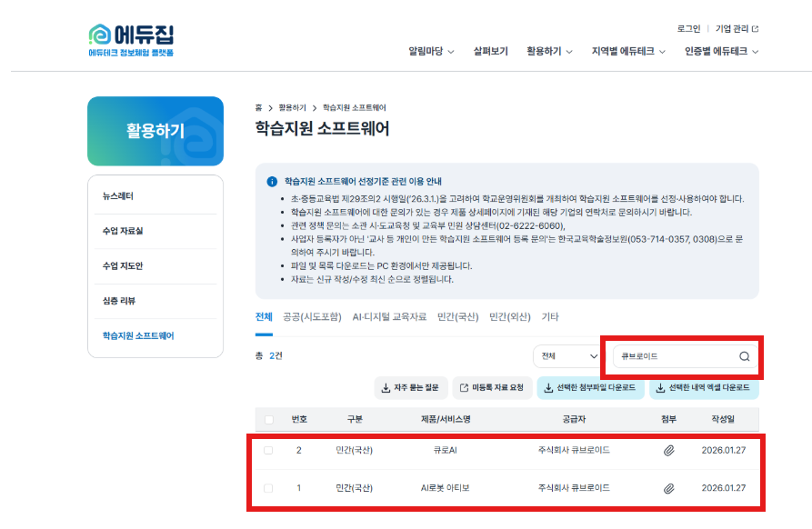Click the 홈 breadcrumb
This screenshot has height=529, width=812.
pyautogui.click(x=258, y=107)
